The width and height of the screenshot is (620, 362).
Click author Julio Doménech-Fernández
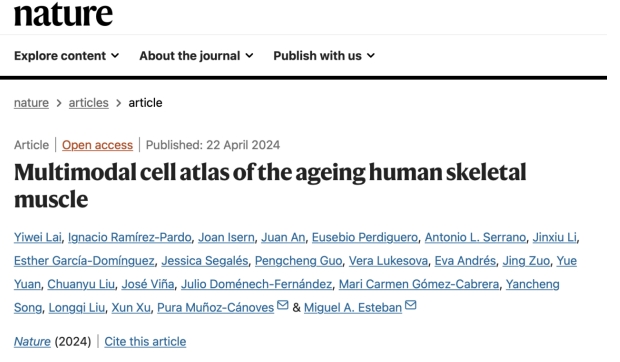point(257,284)
